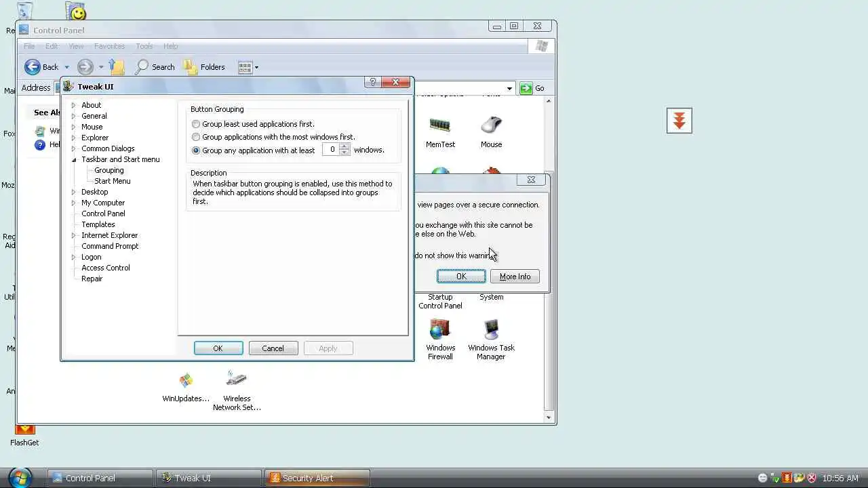Image resolution: width=868 pixels, height=488 pixels.
Task: Click the Recycle Bin desktop icon
Action: [24, 10]
